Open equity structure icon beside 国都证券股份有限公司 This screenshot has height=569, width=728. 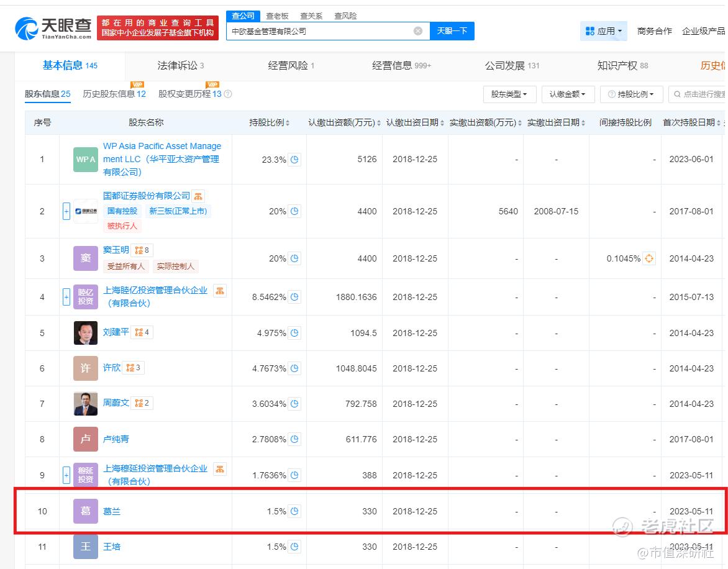pyautogui.click(x=198, y=196)
